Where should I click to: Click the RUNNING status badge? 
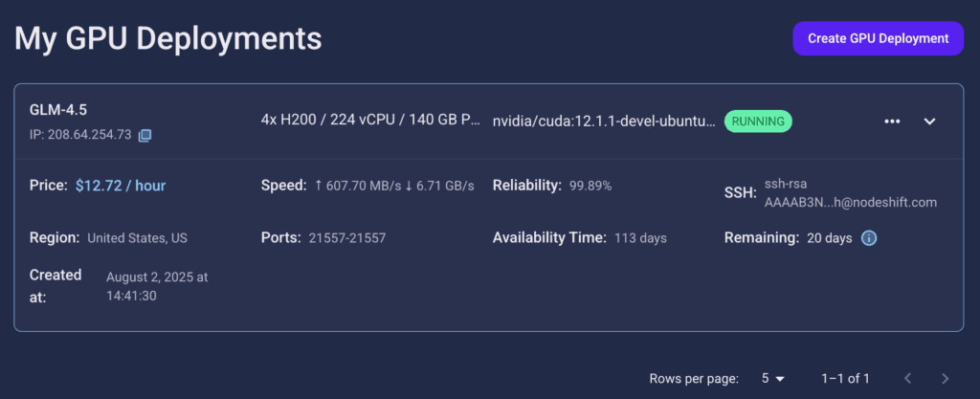pos(758,122)
